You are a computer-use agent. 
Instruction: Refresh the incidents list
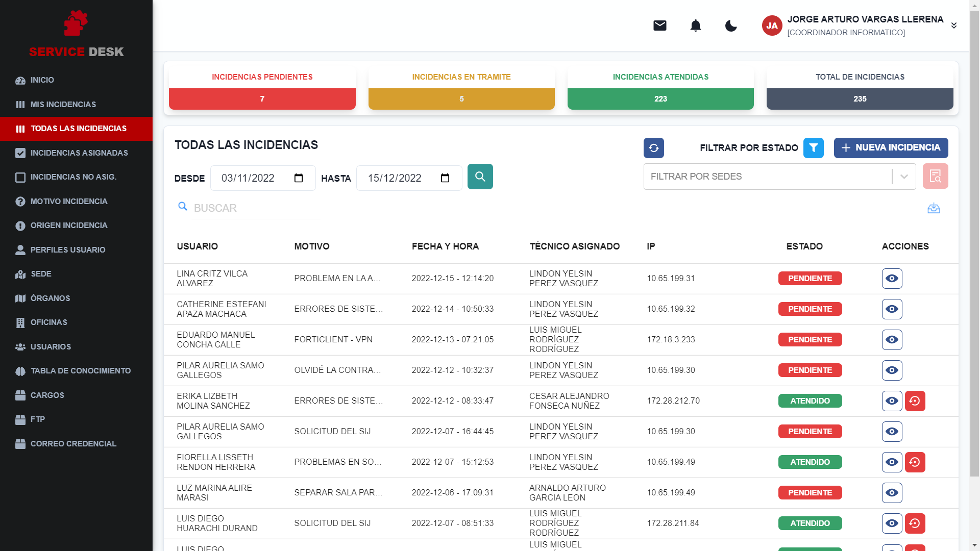653,148
